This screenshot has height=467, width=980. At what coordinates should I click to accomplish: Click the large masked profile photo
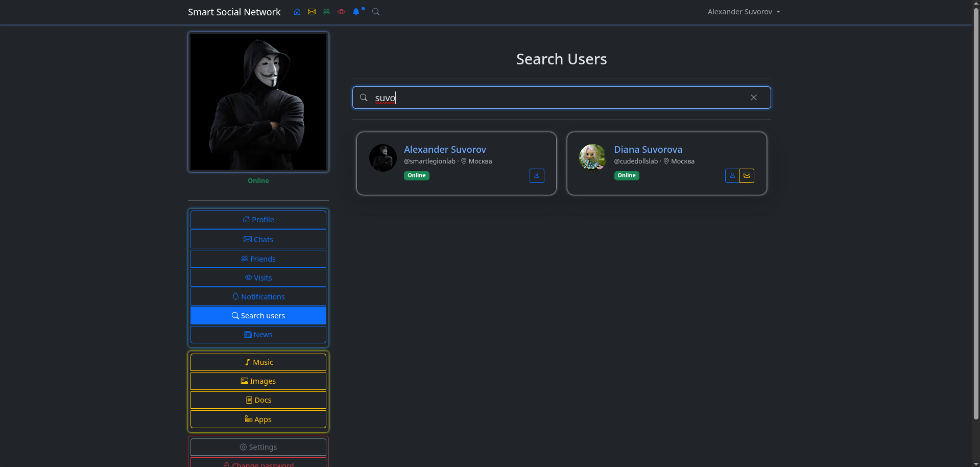click(258, 102)
